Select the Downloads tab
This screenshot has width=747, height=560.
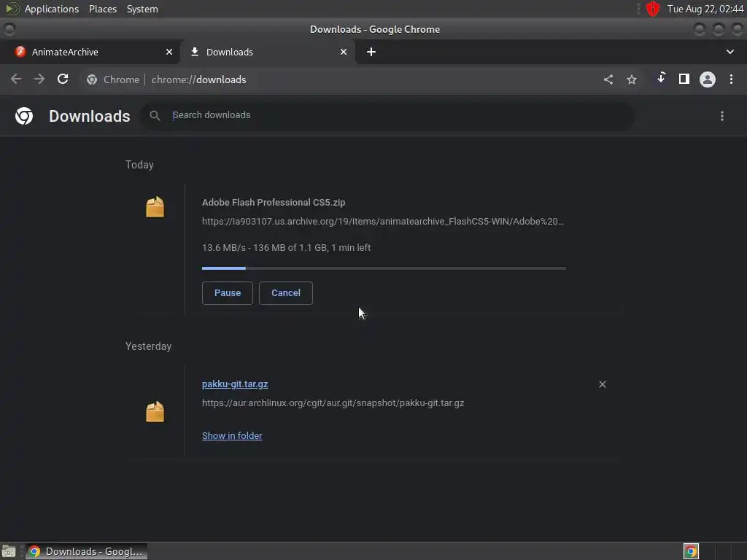267,52
